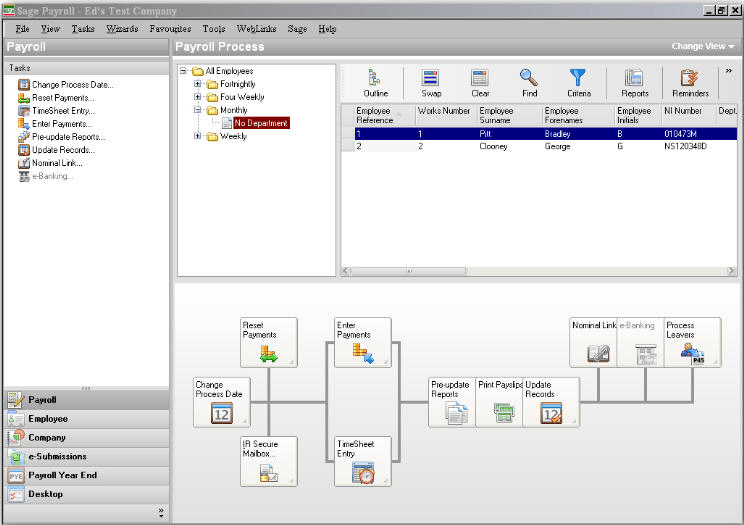744x525 pixels.
Task: Click the Reset Payments task link
Action: tap(63, 98)
